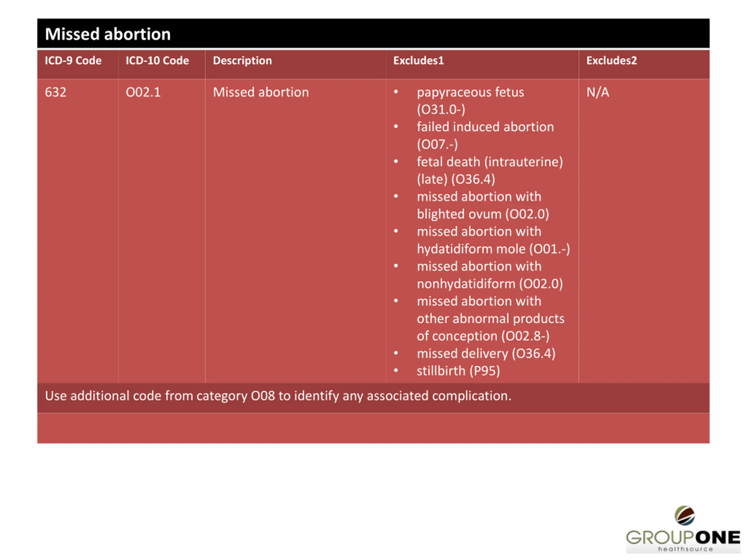Click 'missed abortion with nonhydatidiform (O02.0)' bullet
The image size is (747, 560).
(490, 275)
